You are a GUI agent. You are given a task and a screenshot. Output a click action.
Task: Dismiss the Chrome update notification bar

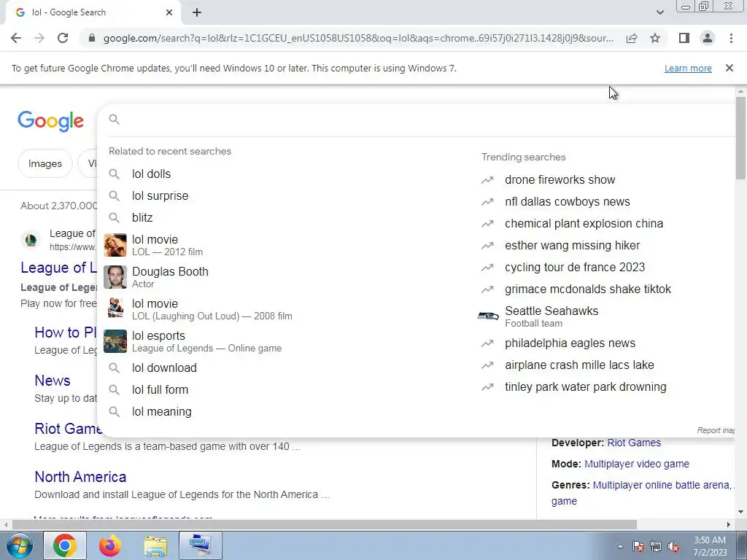tap(729, 68)
